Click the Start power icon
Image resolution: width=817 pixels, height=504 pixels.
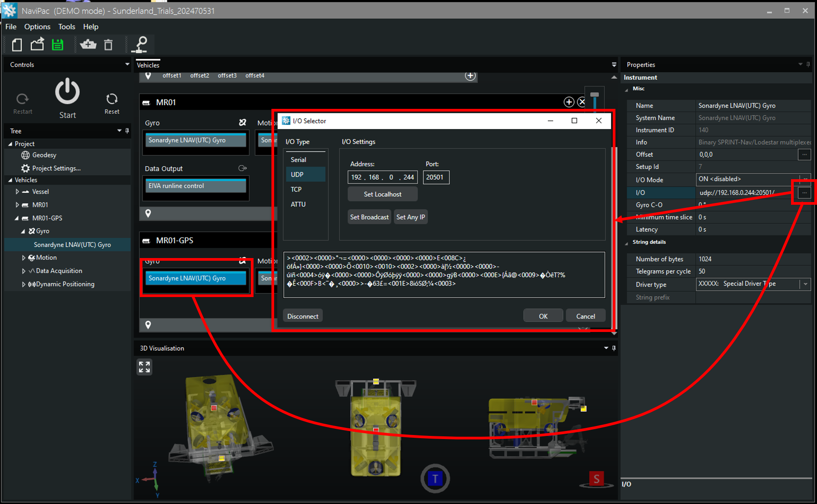tap(67, 92)
